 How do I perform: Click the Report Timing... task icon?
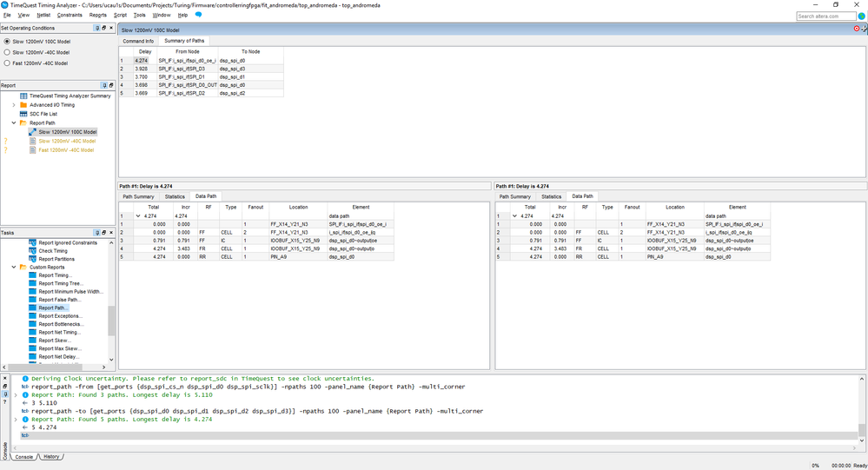33,275
